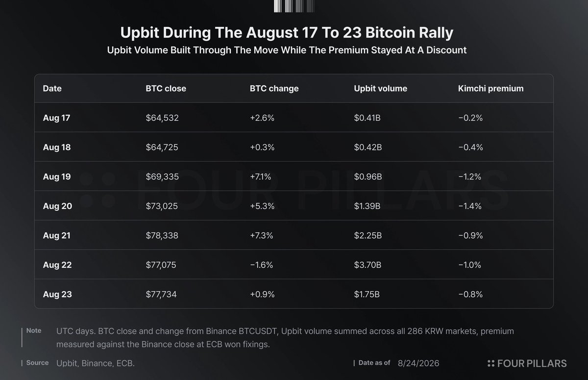Click the barcode graphic at top

tap(294, 6)
